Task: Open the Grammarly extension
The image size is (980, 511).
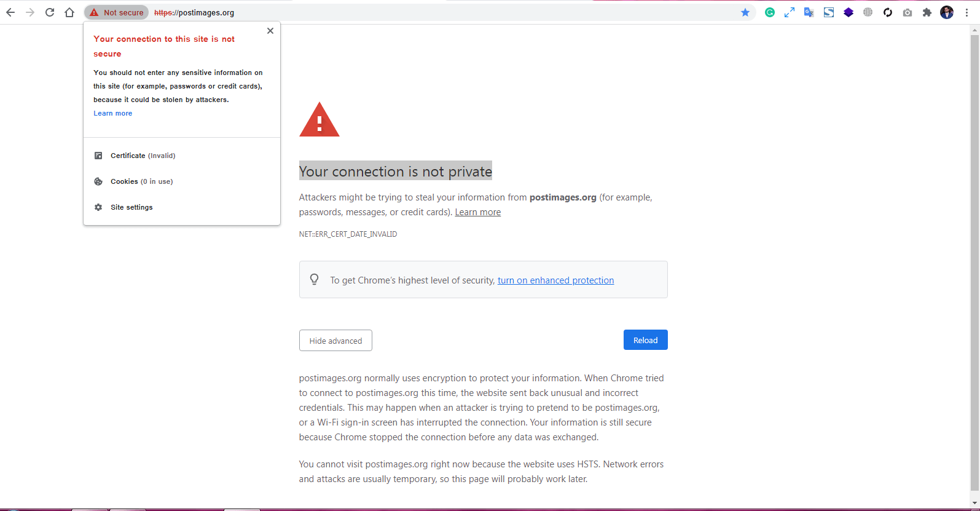Action: point(770,12)
